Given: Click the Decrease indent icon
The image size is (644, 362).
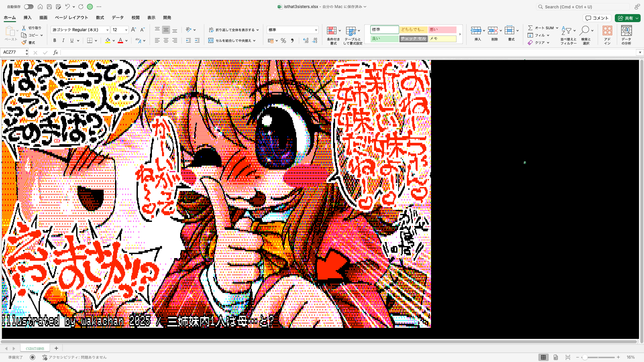Looking at the screenshot, I should click(189, 41).
